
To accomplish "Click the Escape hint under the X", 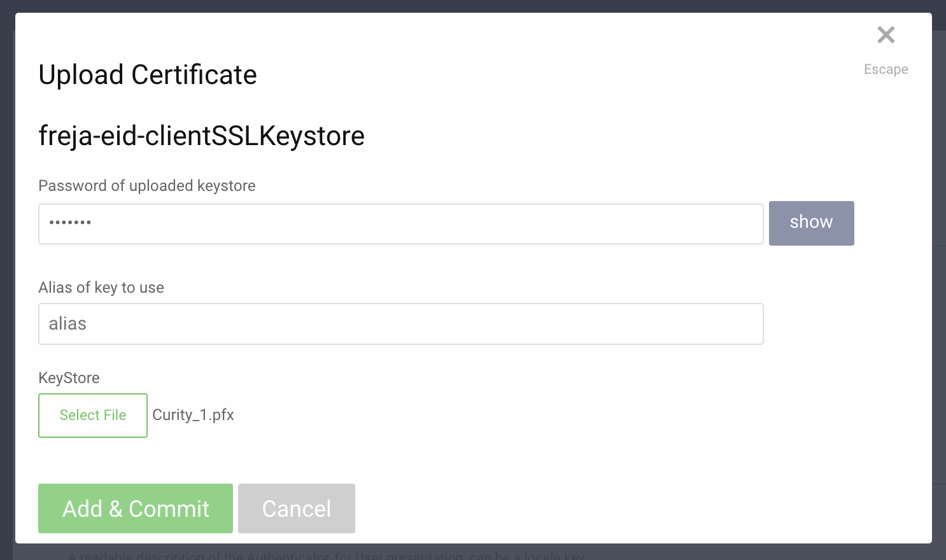I will 886,69.
